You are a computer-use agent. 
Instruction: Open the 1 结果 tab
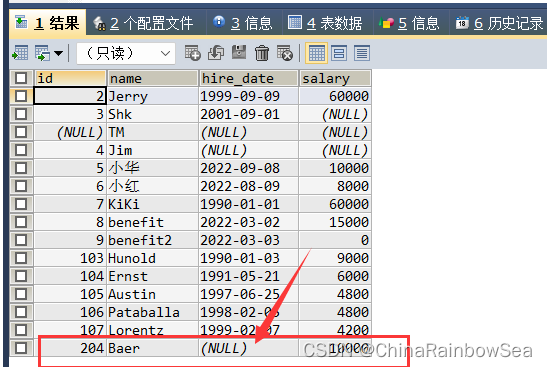coord(47,23)
